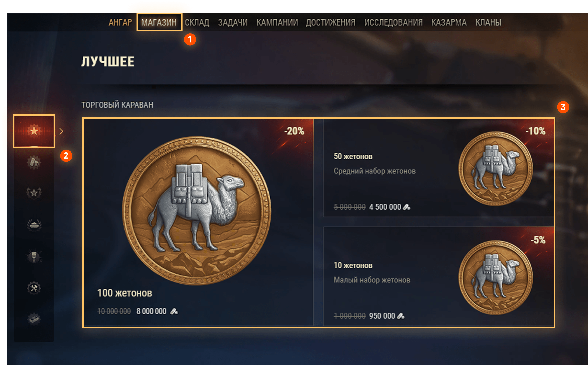Go to the СКЛАД tab

tap(197, 22)
